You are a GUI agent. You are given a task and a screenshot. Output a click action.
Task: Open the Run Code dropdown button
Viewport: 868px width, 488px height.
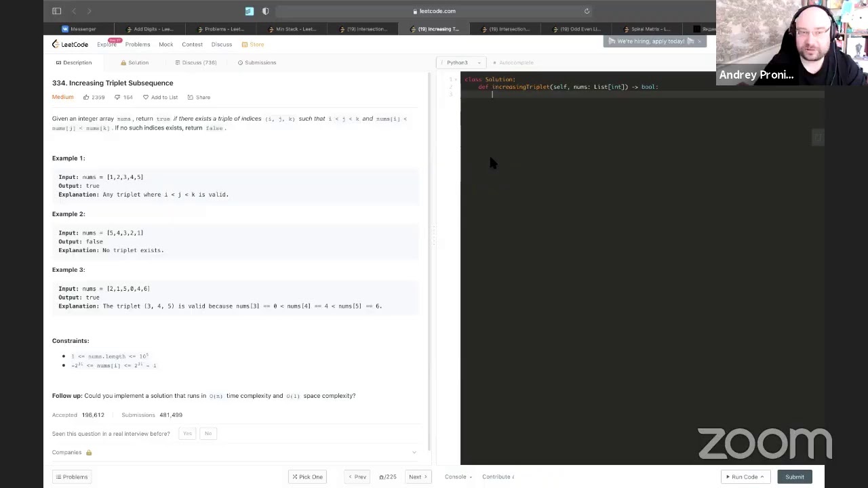(x=745, y=477)
